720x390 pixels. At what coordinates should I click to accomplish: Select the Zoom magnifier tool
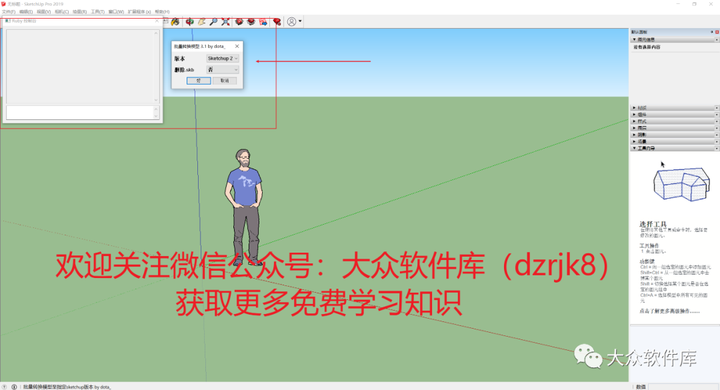pos(214,22)
